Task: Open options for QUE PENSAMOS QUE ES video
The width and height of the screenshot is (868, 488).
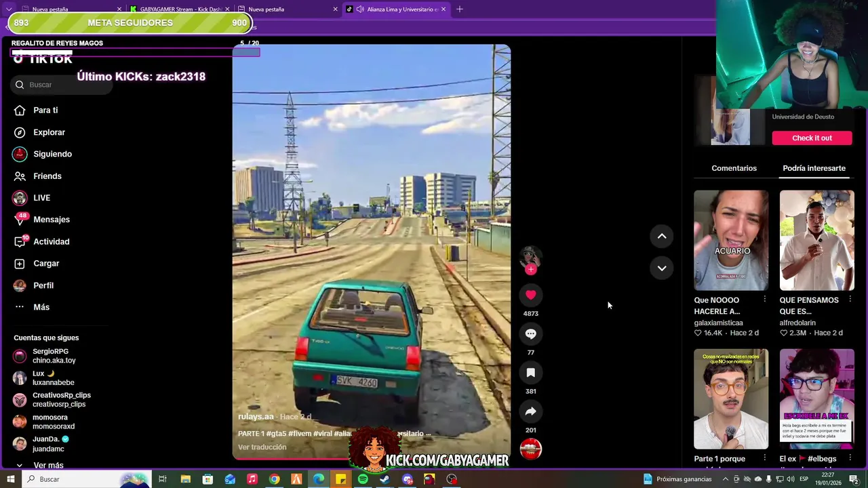Action: click(850, 300)
